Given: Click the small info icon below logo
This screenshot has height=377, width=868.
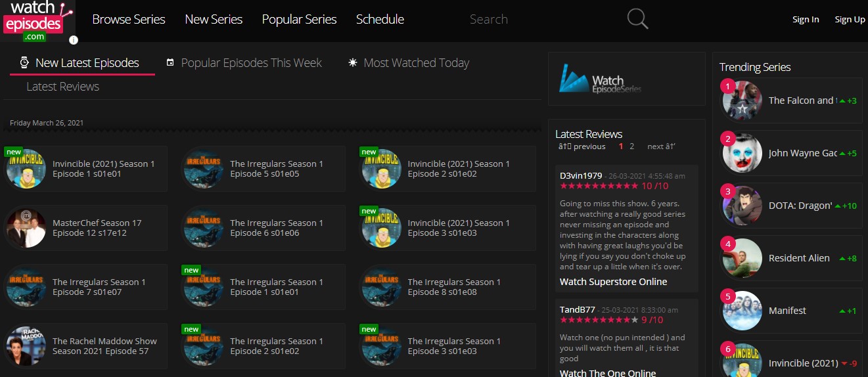Looking at the screenshot, I should click(x=74, y=40).
